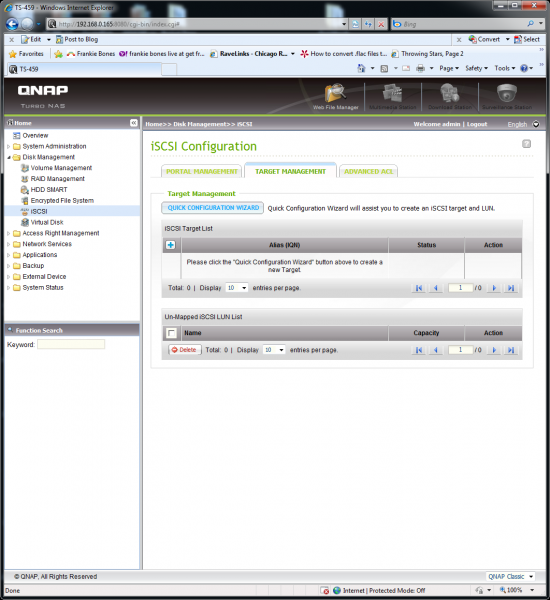Expand the Network Services folder
The height and width of the screenshot is (600, 550).
(x=8, y=244)
